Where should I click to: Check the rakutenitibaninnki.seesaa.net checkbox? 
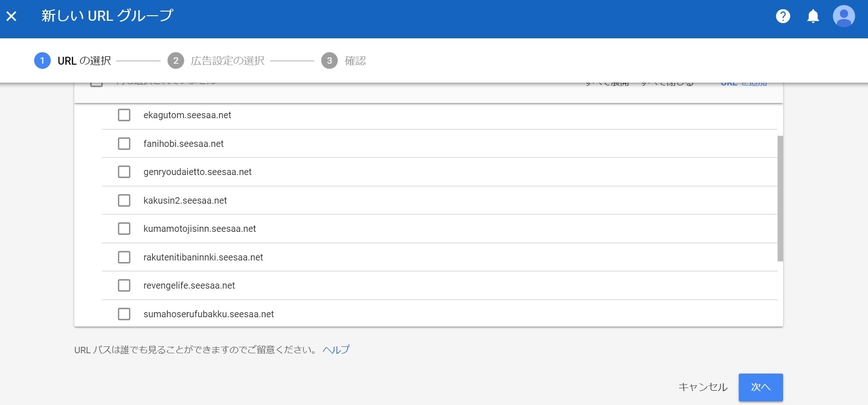pyautogui.click(x=124, y=257)
